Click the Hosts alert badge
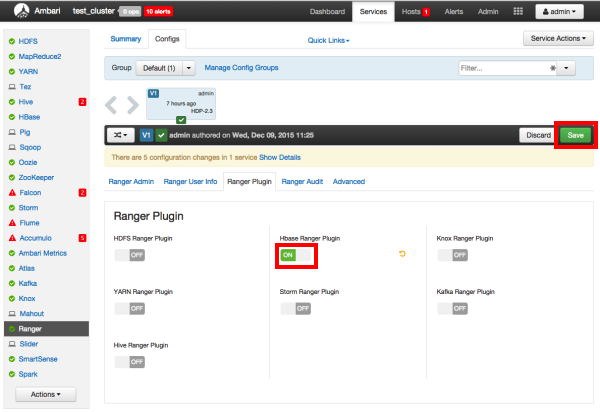The image size is (600, 412). (x=426, y=12)
